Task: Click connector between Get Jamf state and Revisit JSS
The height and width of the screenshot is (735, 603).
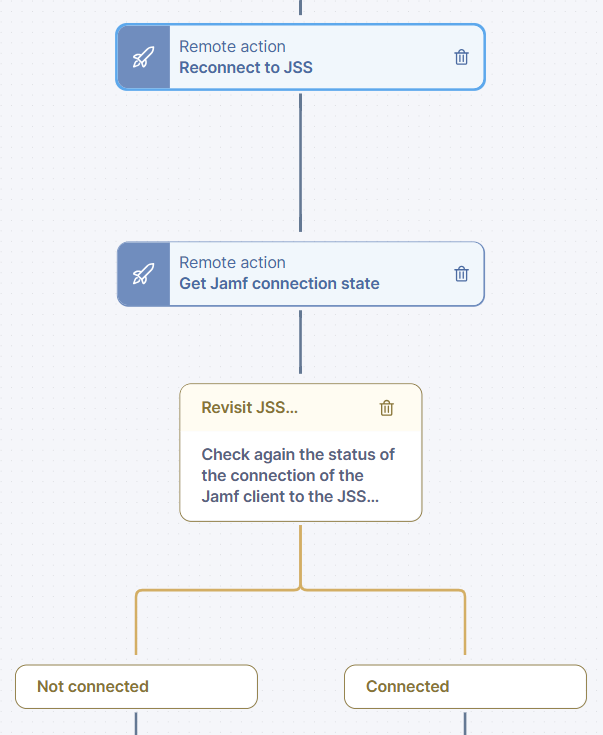Action: [300, 345]
